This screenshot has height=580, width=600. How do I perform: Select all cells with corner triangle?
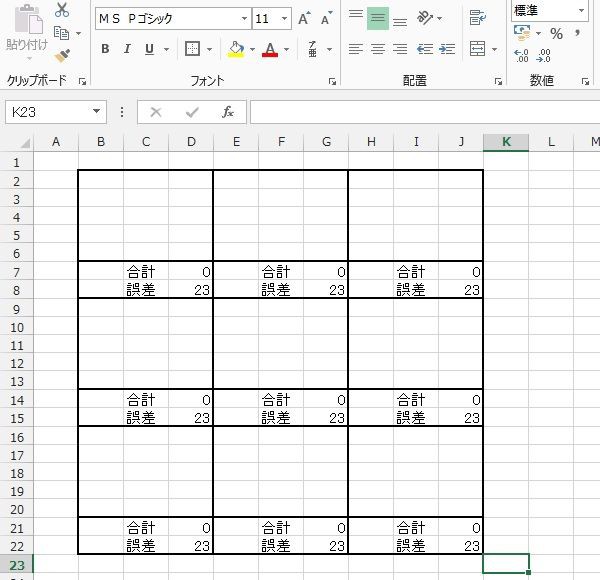tap(25, 143)
